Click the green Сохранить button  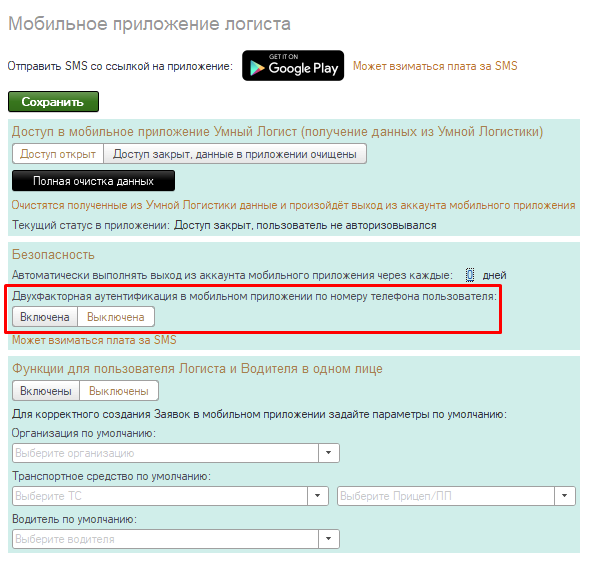[53, 102]
